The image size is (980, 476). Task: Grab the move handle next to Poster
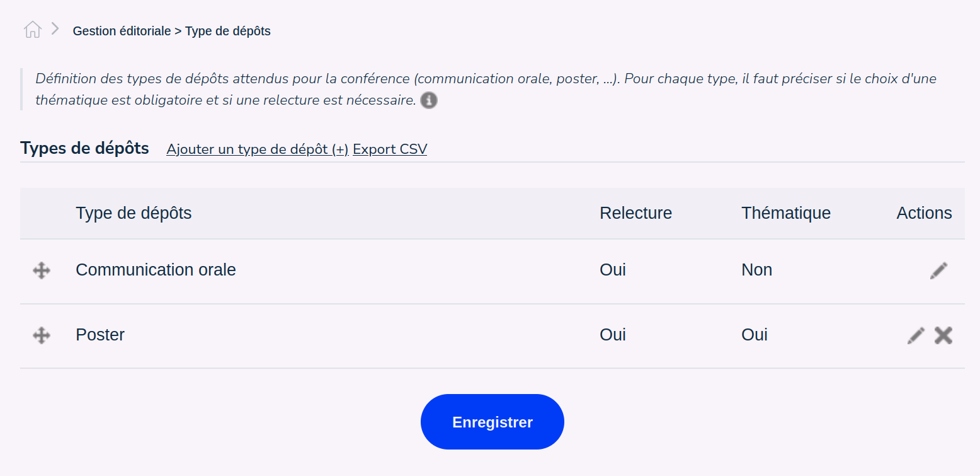(x=41, y=335)
